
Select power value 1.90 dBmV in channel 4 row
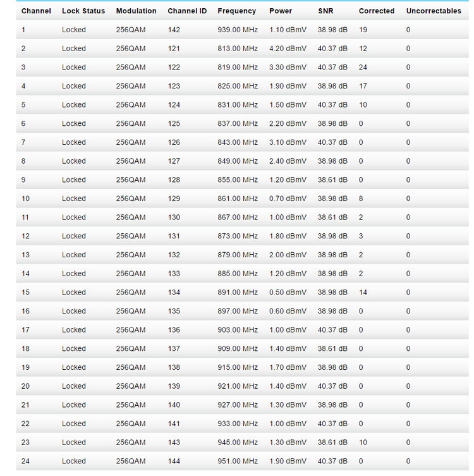coord(288,86)
